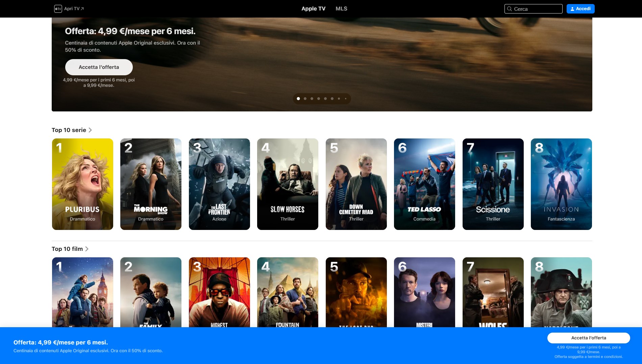The image size is (642, 364).
Task: Click Accetta l'offerta in the blue bottom bar
Action: (x=589, y=338)
